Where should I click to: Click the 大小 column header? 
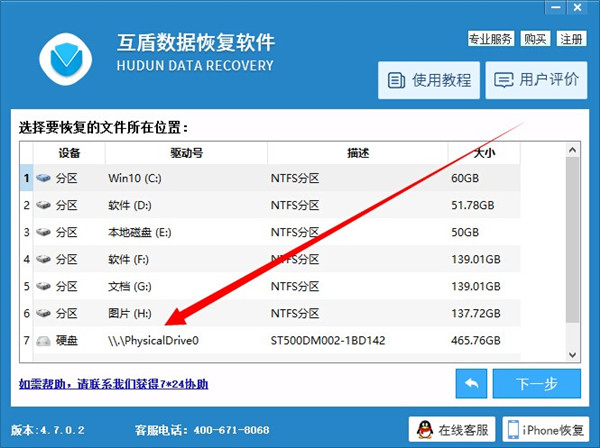484,153
